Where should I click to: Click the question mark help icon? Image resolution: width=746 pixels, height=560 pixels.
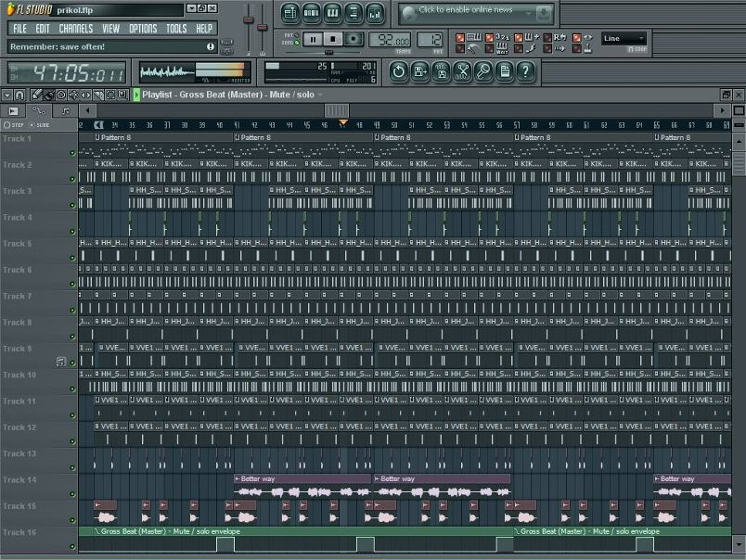(526, 70)
